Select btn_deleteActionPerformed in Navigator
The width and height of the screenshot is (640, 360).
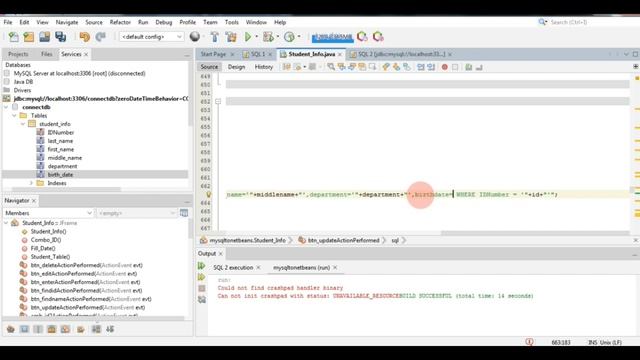click(87, 265)
